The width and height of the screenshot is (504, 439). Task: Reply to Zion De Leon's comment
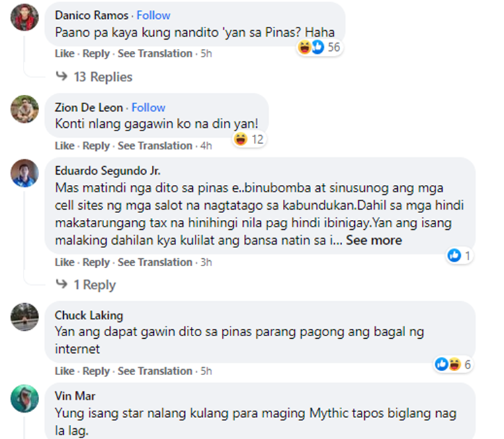pyautogui.click(x=96, y=146)
